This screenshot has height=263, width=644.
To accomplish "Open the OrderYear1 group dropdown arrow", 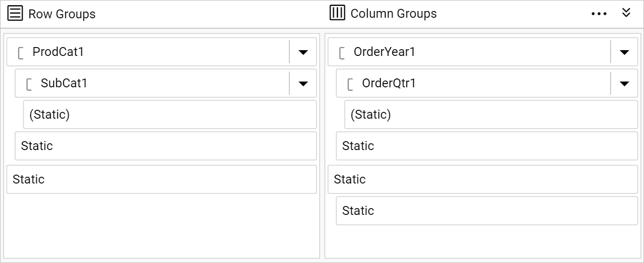I will pos(624,52).
